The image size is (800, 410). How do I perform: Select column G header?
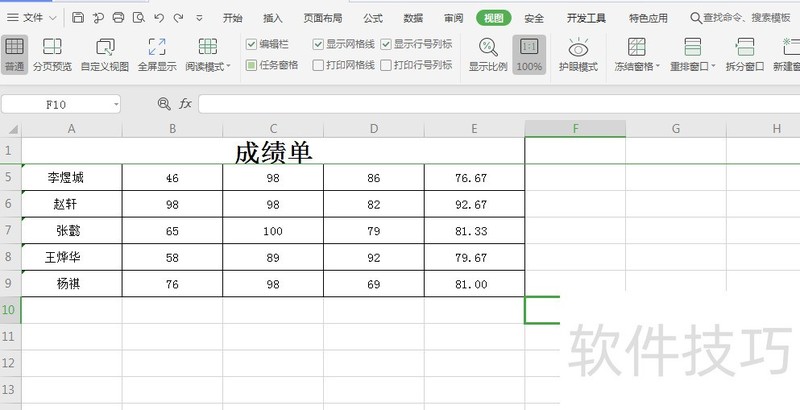point(676,129)
